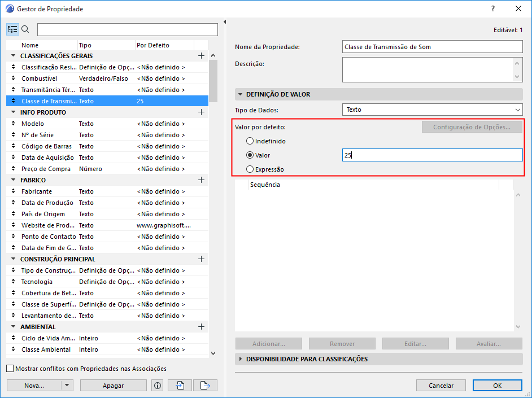Viewport: 532px width, 398px height.
Task: Click the reorder handle of País de Origem
Action: pyautogui.click(x=13, y=214)
